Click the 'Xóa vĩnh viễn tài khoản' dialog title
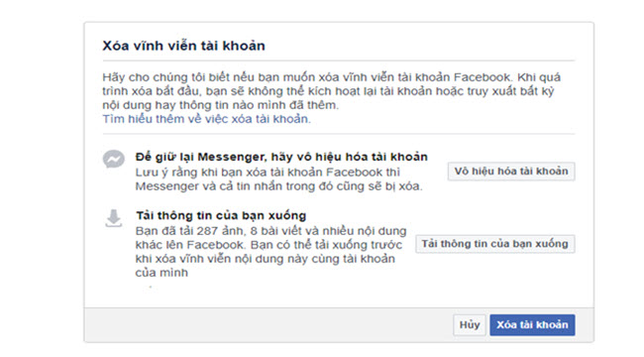This screenshot has width=644, height=357. (x=183, y=46)
